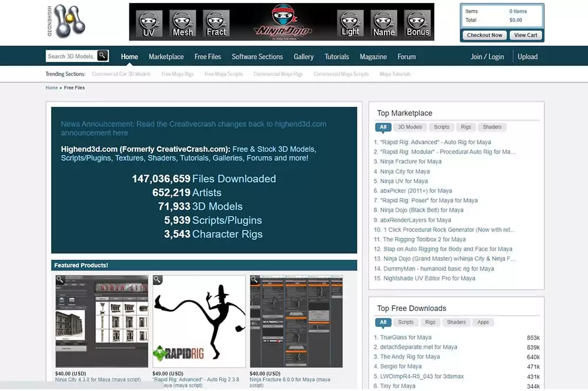Screen dimensions: 588x391
Task: Select the Shaders tab in Top Marketplace
Action: coord(492,127)
